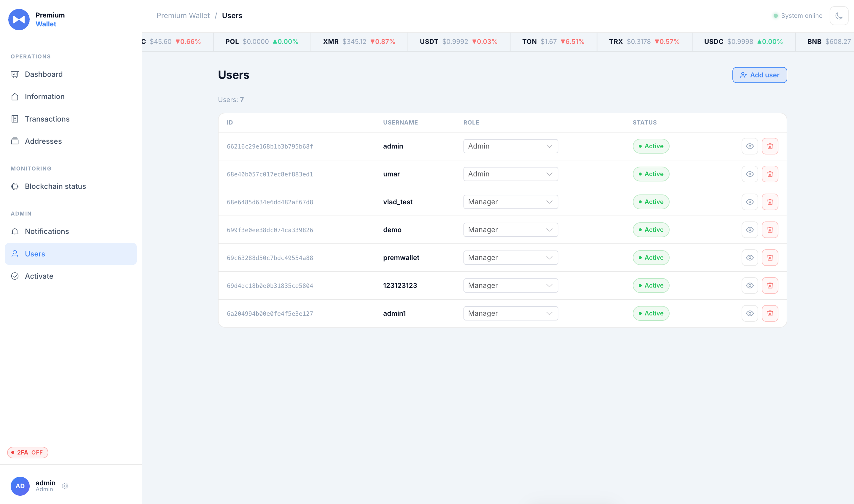Click the Add user button
This screenshot has height=504, width=854.
(759, 75)
